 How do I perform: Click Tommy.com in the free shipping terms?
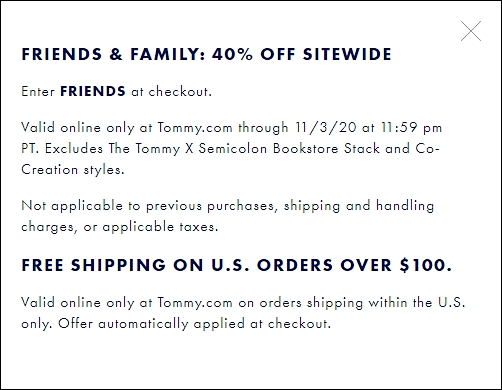(x=195, y=303)
